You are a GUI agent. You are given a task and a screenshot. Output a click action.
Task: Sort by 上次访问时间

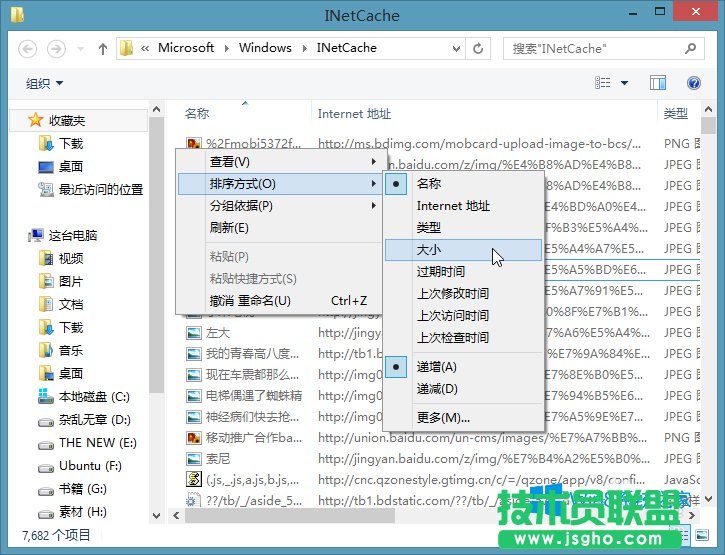[x=463, y=315]
